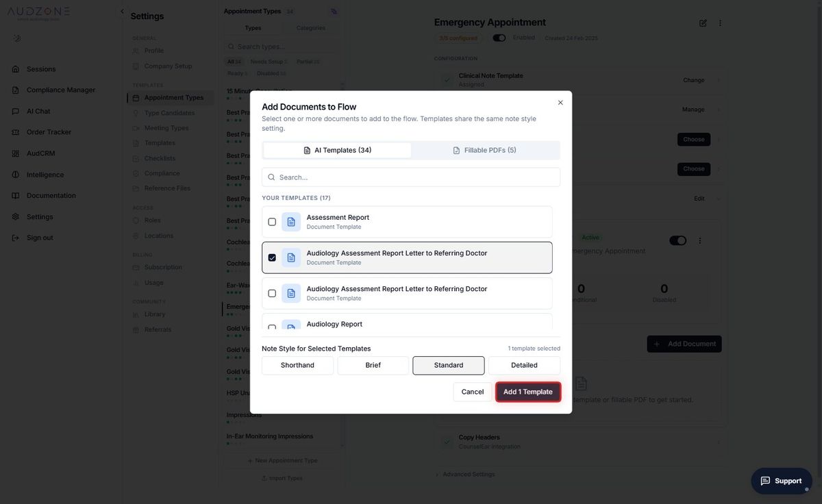Close the Add Documents to Flow dialog
This screenshot has width=822, height=504.
pyautogui.click(x=560, y=103)
